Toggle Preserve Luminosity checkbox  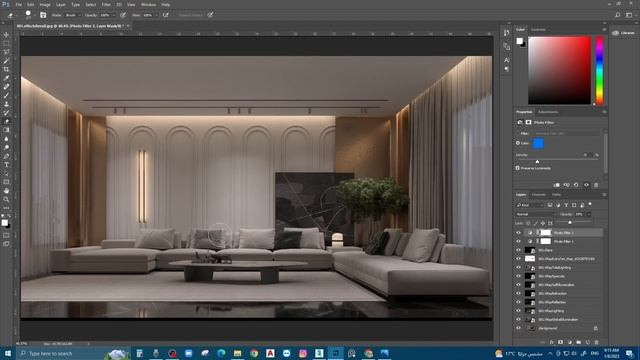coord(518,168)
